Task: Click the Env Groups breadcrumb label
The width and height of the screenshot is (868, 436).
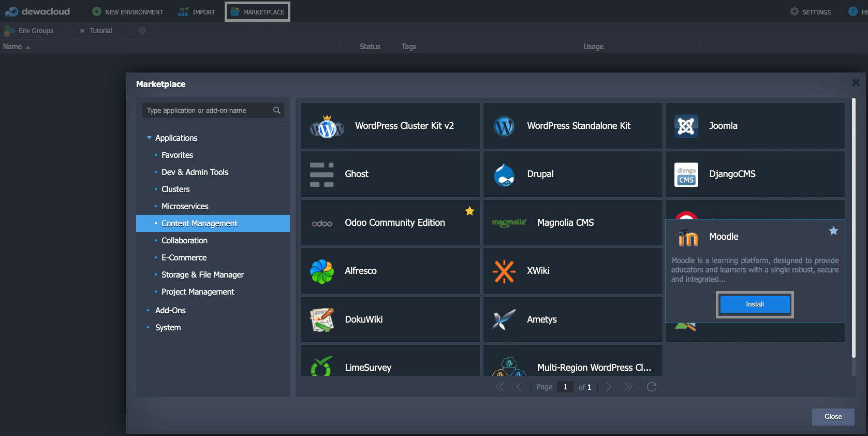Action: point(36,31)
